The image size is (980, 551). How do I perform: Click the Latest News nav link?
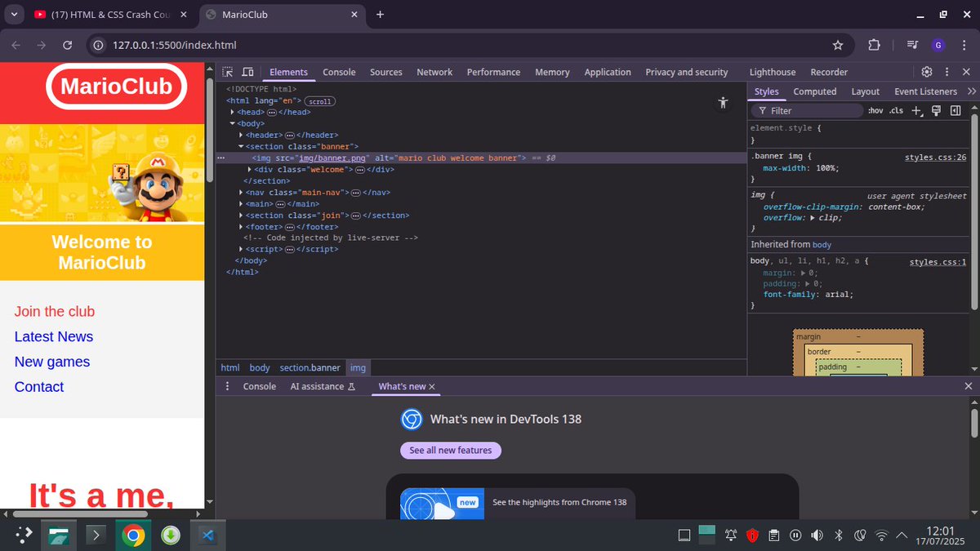(54, 336)
